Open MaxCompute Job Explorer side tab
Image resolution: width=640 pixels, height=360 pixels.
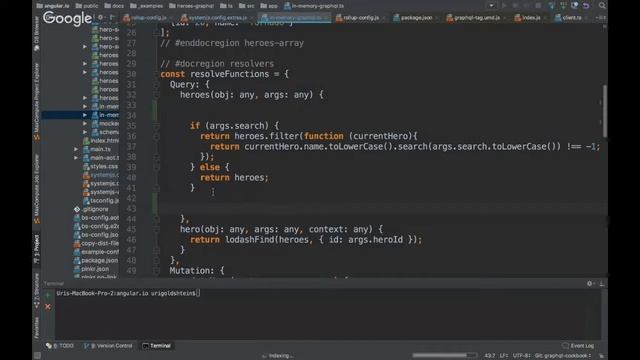click(37, 189)
